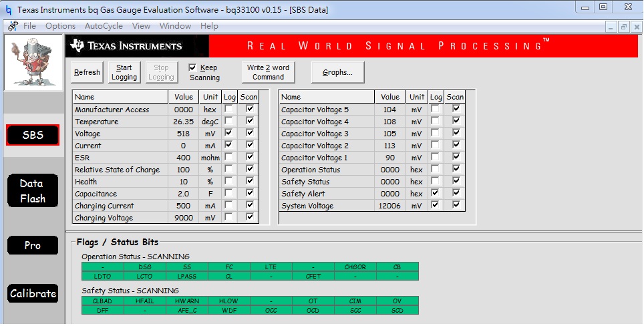
Task: Click the HWARN safety status bit
Action: point(187,301)
